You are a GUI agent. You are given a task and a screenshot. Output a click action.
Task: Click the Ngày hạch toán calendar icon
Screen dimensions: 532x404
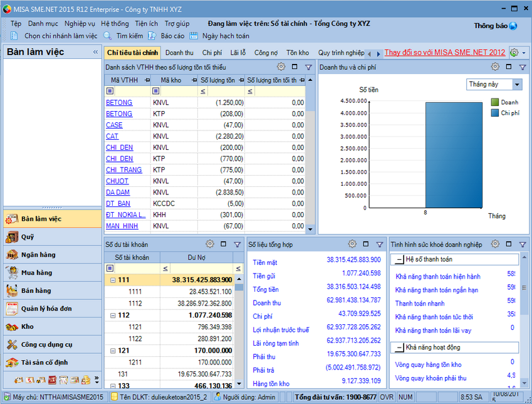click(194, 36)
